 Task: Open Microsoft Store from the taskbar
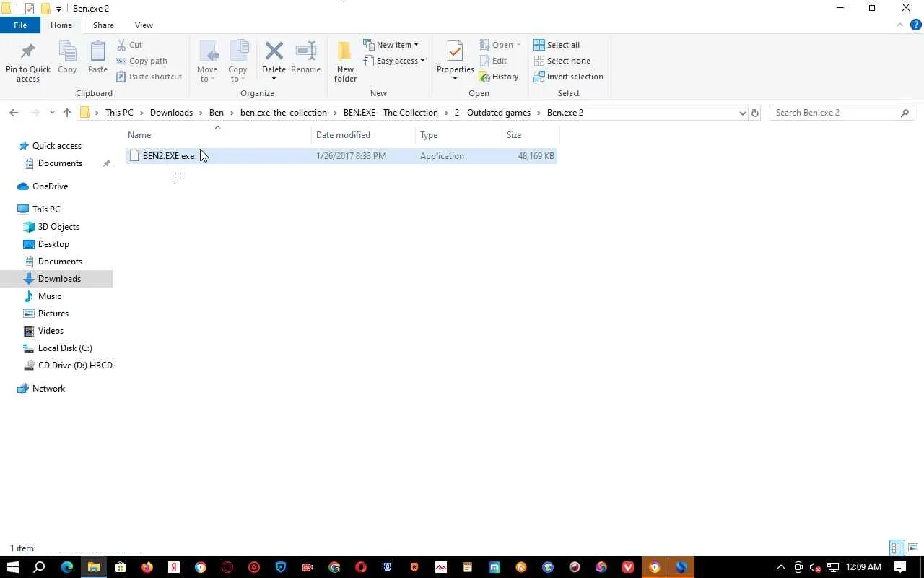point(121,567)
